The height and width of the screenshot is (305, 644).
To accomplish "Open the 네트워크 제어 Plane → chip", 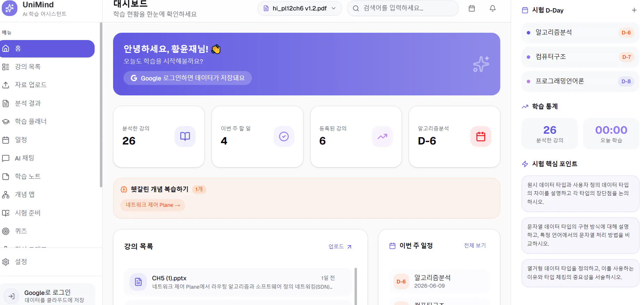I will coord(153,205).
